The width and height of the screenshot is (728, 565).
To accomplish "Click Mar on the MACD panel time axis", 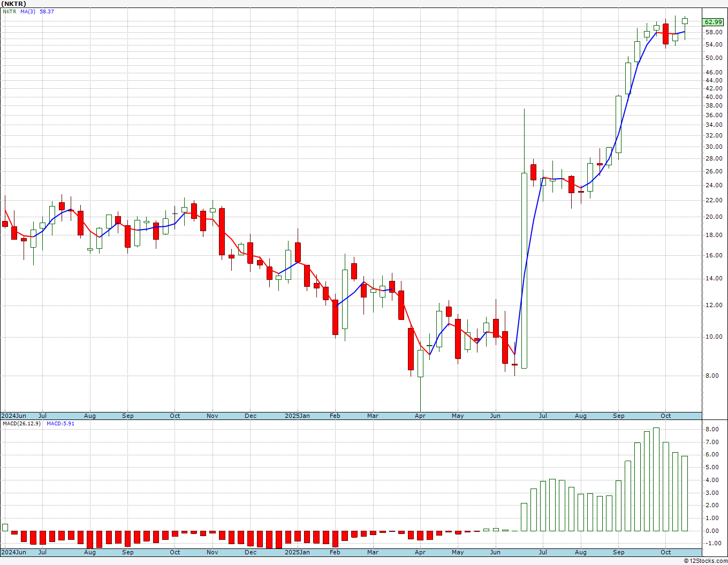I will (373, 552).
